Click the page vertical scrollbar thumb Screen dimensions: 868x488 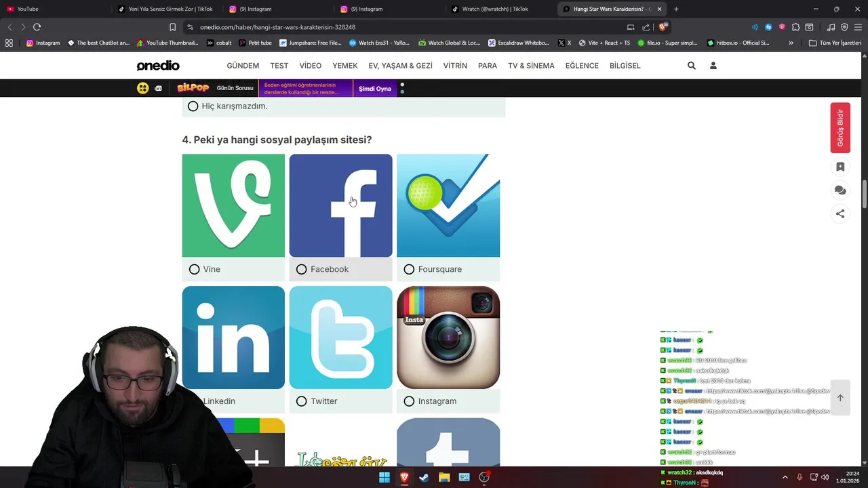point(865,195)
